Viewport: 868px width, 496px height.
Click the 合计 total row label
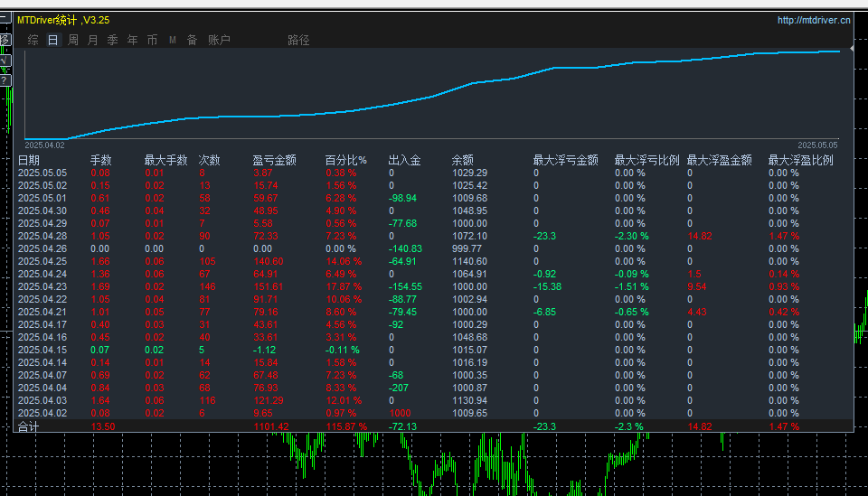(x=29, y=426)
